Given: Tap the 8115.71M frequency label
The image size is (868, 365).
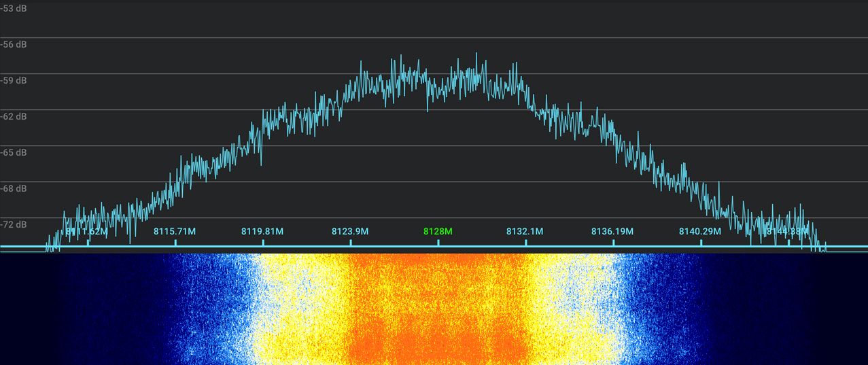Looking at the screenshot, I should point(175,232).
